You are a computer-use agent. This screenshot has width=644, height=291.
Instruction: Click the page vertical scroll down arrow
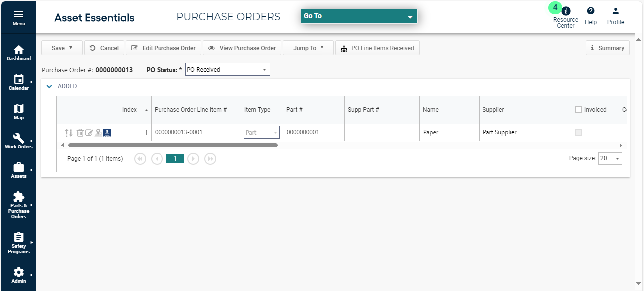point(639,283)
